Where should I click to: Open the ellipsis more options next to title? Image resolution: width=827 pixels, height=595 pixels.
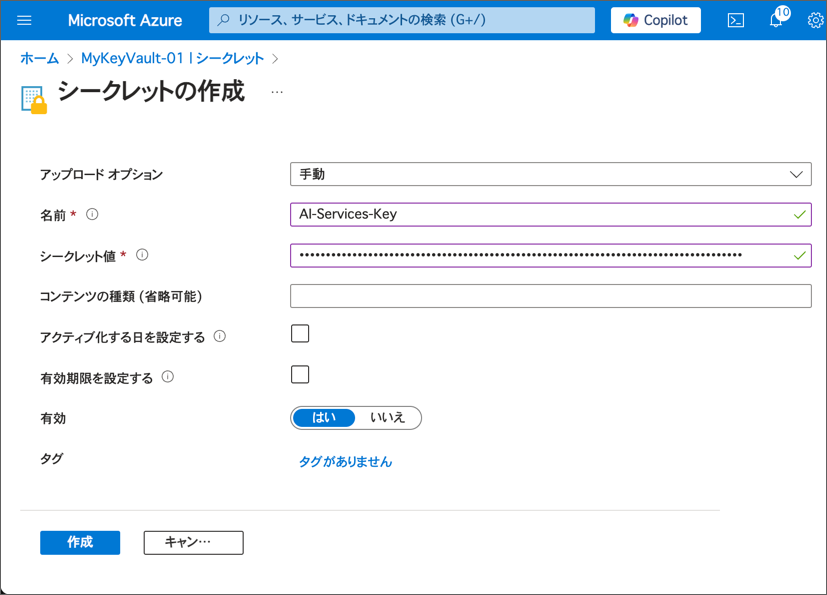tap(277, 92)
